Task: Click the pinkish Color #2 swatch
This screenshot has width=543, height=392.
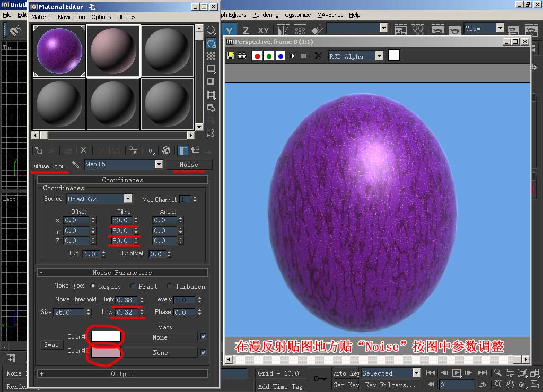Action: 106,352
